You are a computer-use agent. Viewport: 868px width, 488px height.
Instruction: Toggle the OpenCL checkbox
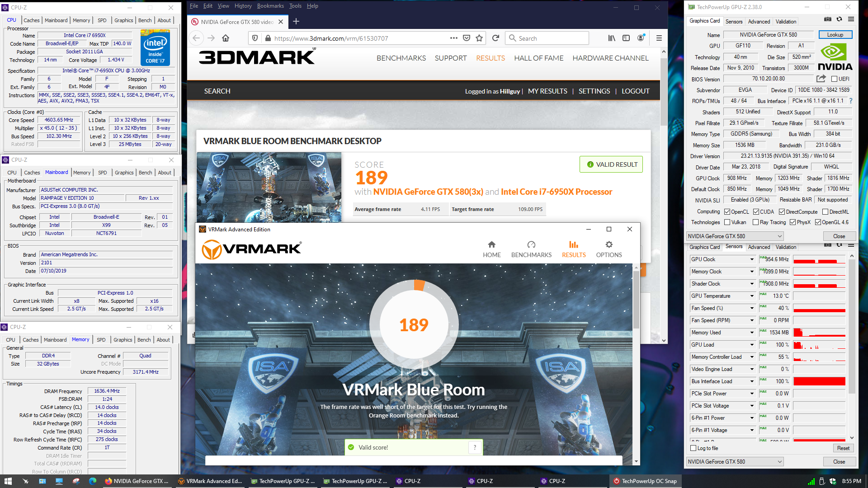(x=727, y=212)
